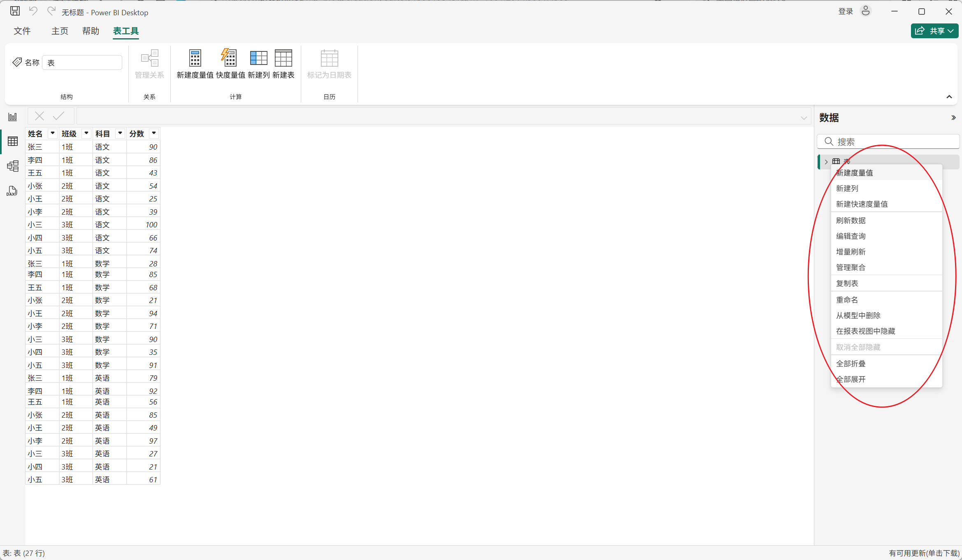The image size is (962, 560).
Task: Click the Quick Measure lightning icon
Action: 230,59
